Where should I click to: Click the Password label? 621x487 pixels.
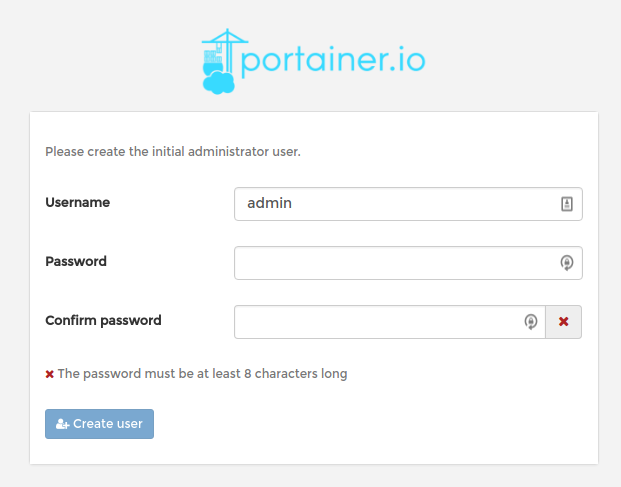(x=76, y=261)
